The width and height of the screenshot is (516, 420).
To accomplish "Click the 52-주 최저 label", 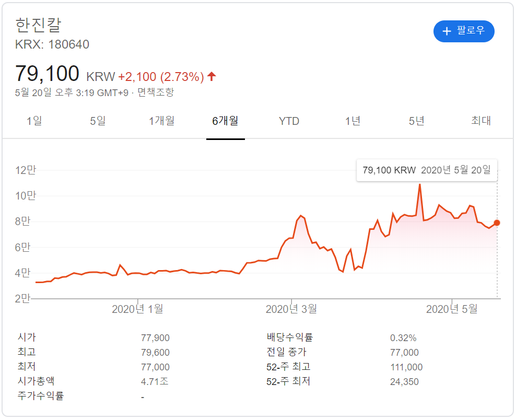I will coord(288,381).
